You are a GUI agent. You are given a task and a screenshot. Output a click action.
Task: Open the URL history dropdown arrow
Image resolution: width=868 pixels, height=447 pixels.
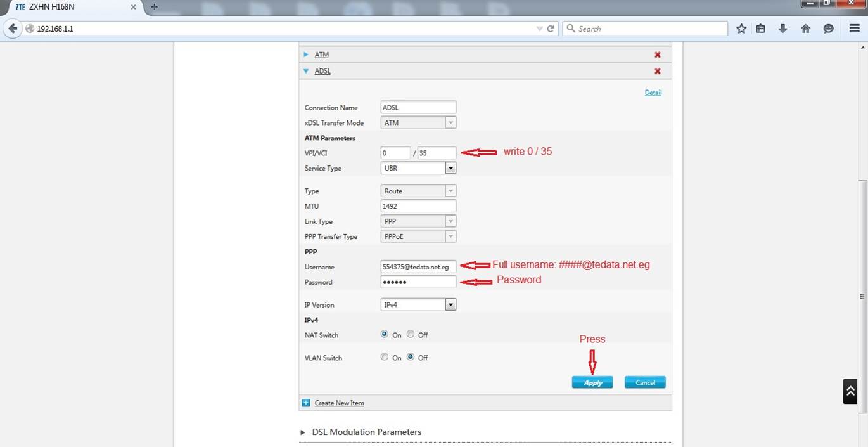[x=539, y=29]
